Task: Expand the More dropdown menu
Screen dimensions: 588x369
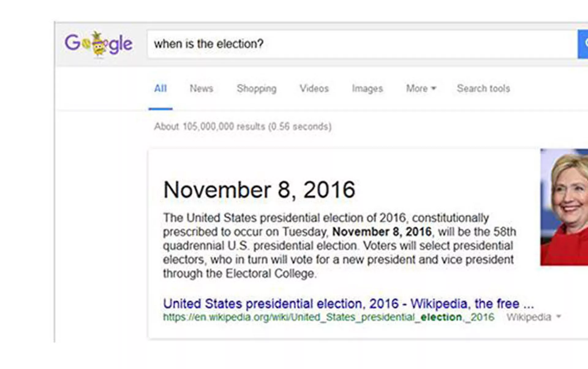Action: 421,88
